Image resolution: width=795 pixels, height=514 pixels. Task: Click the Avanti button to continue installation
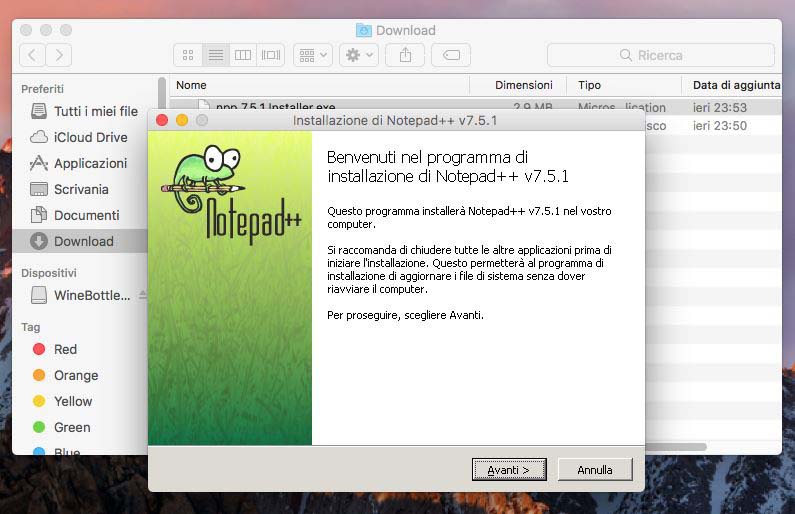(x=509, y=470)
